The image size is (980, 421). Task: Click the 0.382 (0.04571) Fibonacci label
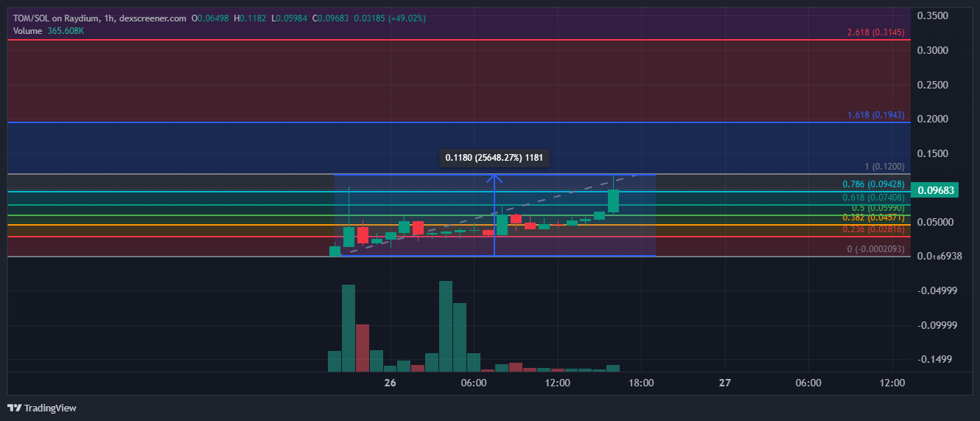click(x=873, y=218)
